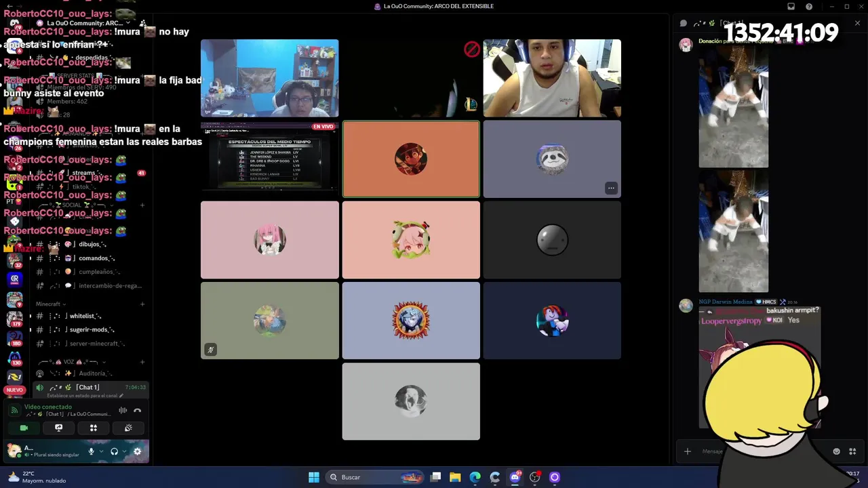This screenshot has width=868, height=488.
Task: Select the green wreath avatar tile
Action: [x=411, y=240]
